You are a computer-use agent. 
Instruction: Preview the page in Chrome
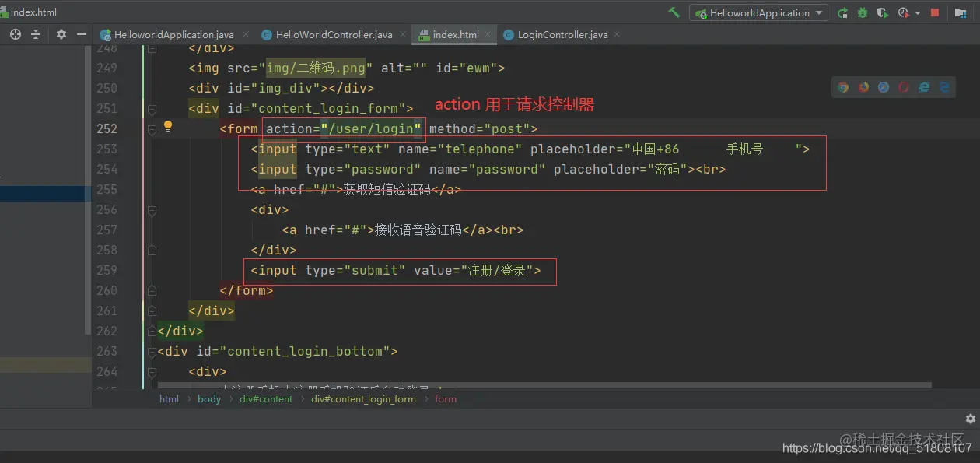[x=843, y=87]
